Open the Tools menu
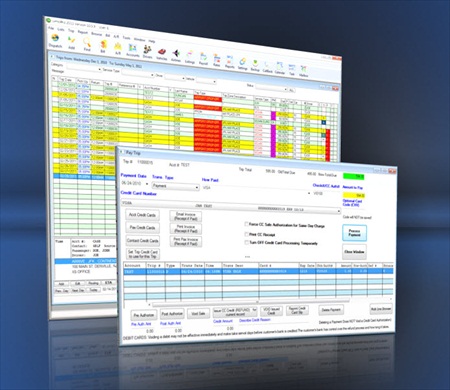450x390 pixels. (126, 38)
